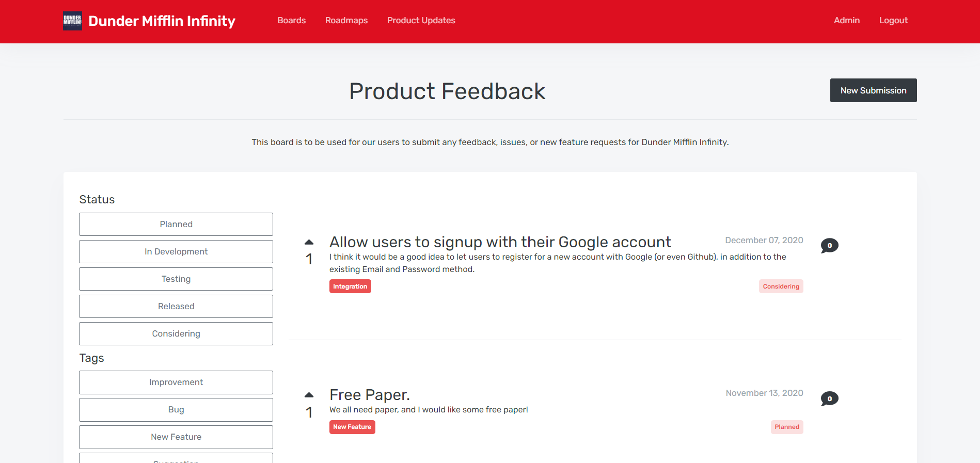
Task: Click the Dunder Mifflin logo icon
Action: [x=72, y=21]
